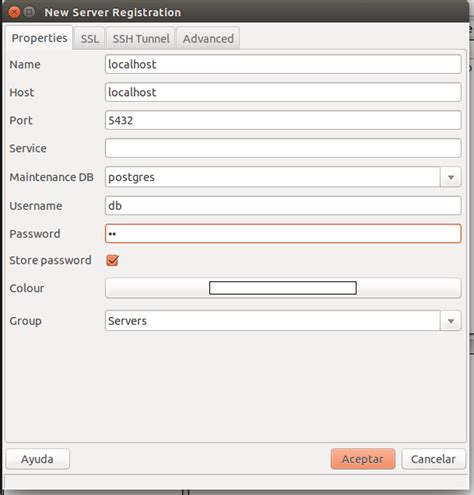Close the New Server Registration dialog
This screenshot has height=495, width=474.
[x=14, y=13]
